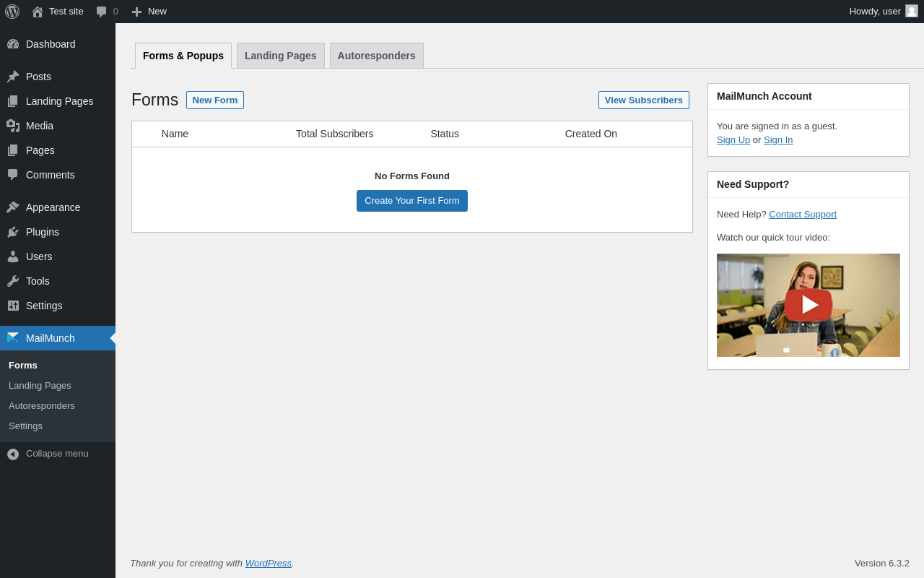Click the Status column header
924x578 pixels.
tap(445, 134)
